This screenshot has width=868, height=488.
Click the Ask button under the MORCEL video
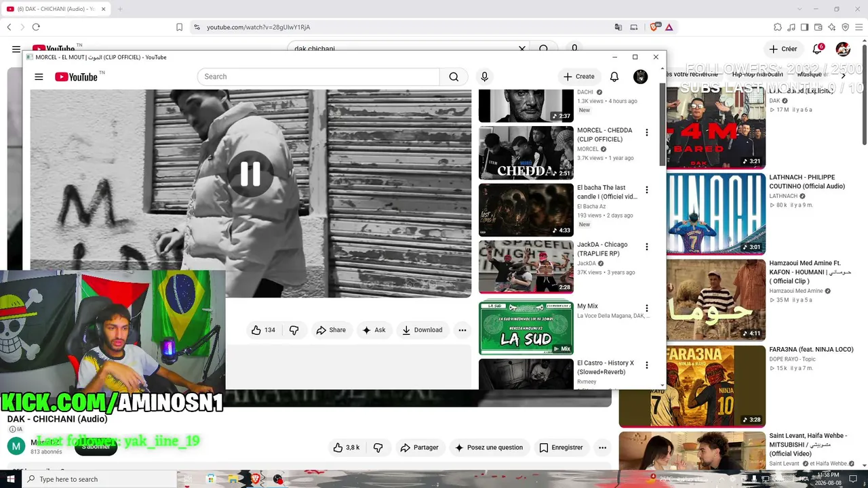pos(374,330)
